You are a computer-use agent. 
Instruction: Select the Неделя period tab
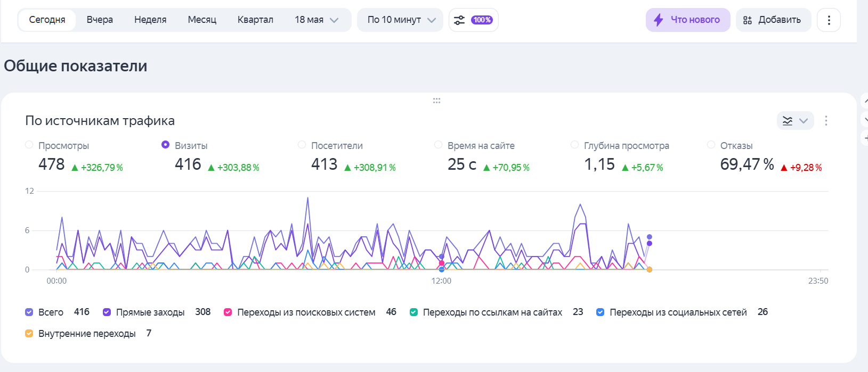[150, 20]
